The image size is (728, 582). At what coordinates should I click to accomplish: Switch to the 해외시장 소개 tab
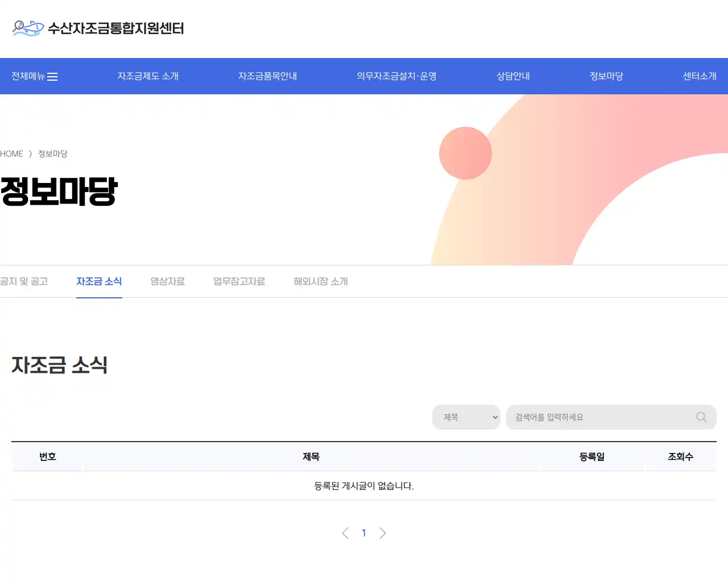pos(320,281)
